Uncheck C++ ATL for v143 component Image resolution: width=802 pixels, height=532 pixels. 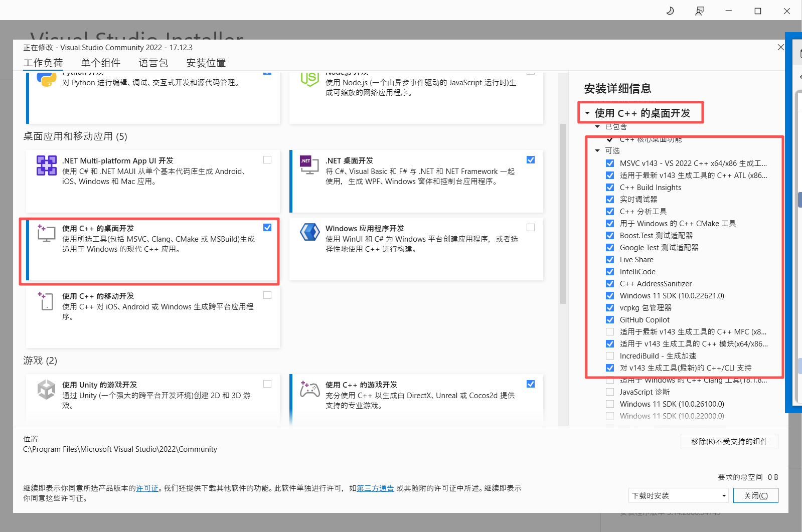click(x=610, y=175)
